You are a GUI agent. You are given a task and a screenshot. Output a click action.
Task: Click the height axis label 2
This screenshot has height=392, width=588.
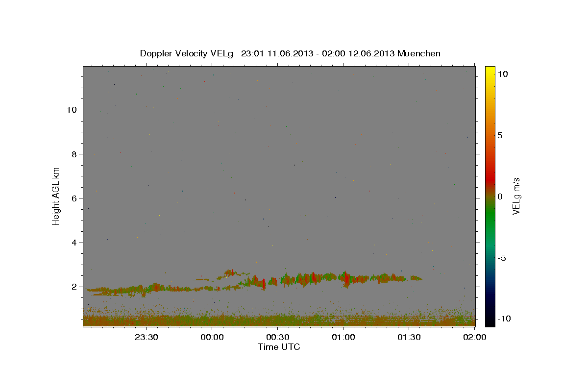75,287
